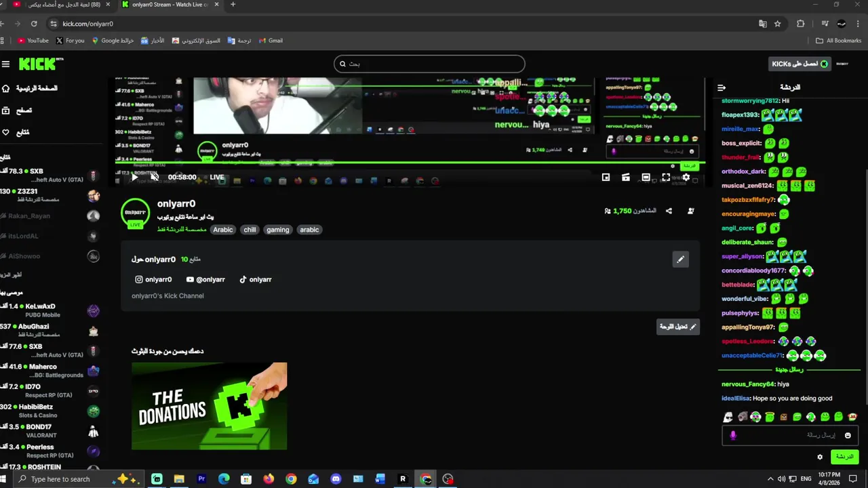868x488 pixels.
Task: Select the onlyarr0 Stream browser tab
Action: 170,5
